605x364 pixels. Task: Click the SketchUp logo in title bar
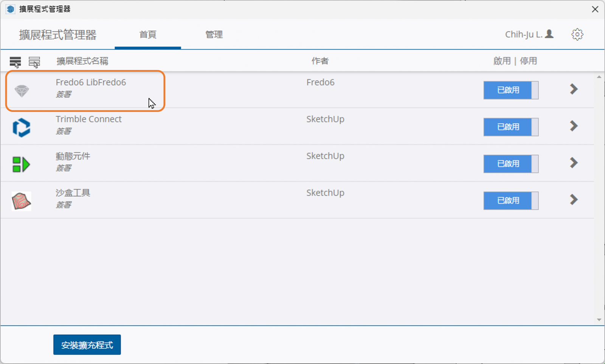pyautogui.click(x=10, y=9)
